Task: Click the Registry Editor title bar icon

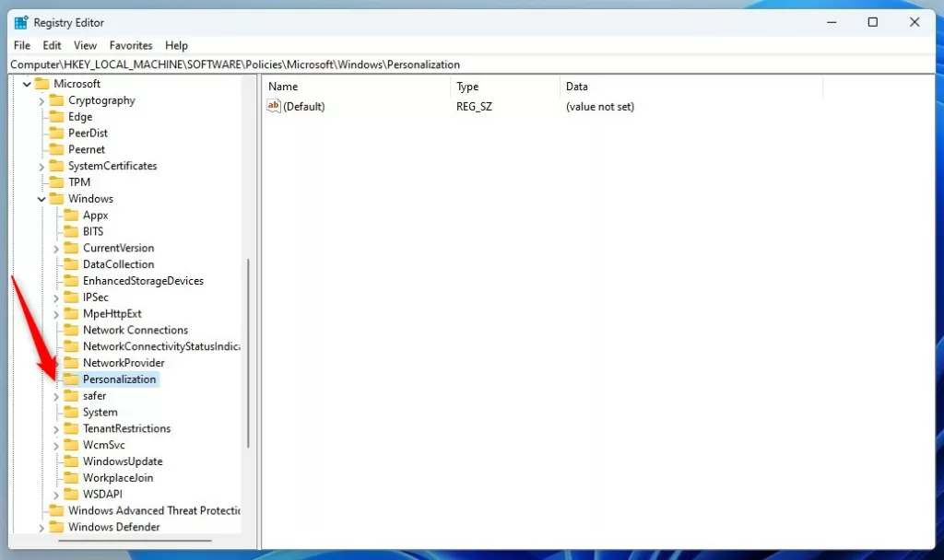Action: [x=21, y=22]
